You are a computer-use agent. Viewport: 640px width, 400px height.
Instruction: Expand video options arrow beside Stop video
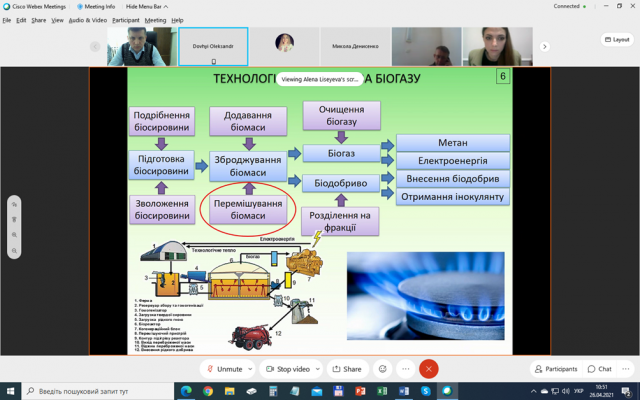pos(318,369)
